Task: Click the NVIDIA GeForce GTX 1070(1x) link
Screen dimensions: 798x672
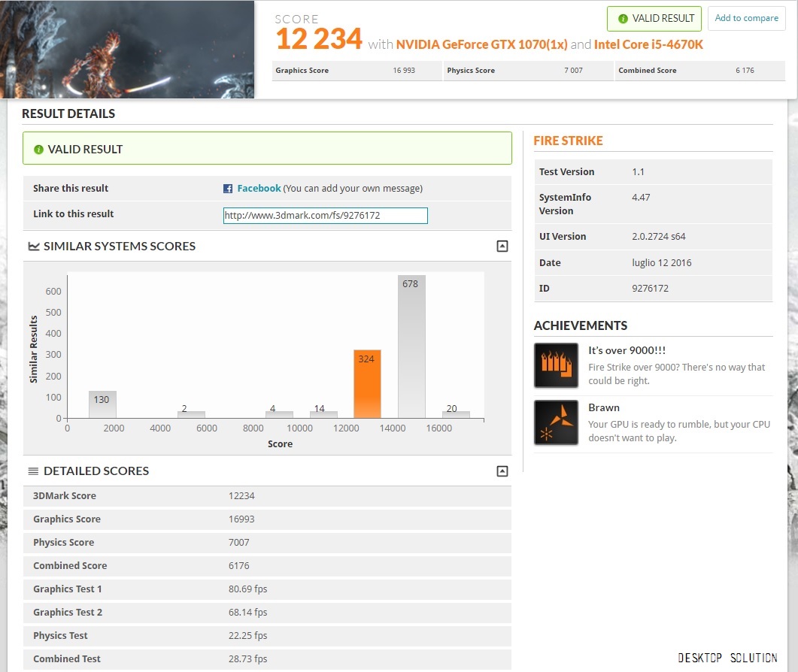Action: 481,45
